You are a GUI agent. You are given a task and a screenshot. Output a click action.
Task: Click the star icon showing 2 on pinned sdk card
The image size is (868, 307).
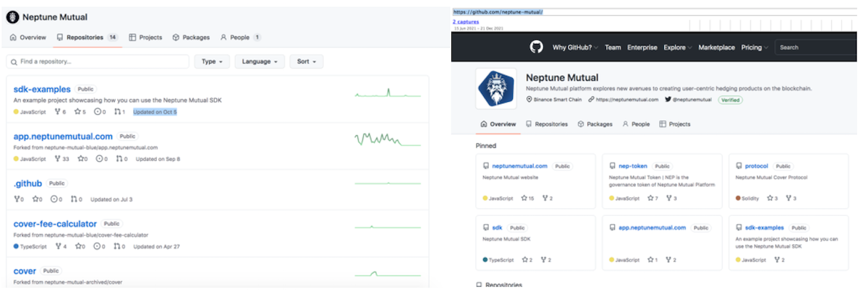coord(524,259)
